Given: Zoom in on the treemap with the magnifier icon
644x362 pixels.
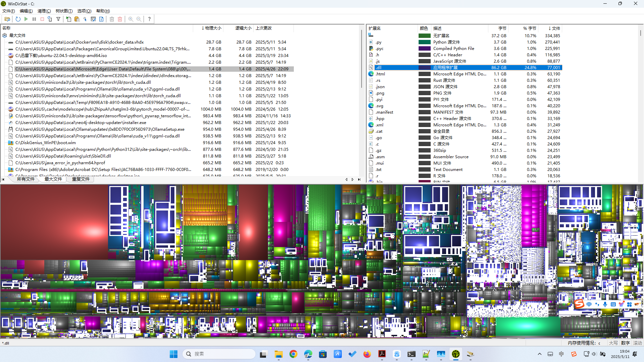Looking at the screenshot, I should [131, 19].
